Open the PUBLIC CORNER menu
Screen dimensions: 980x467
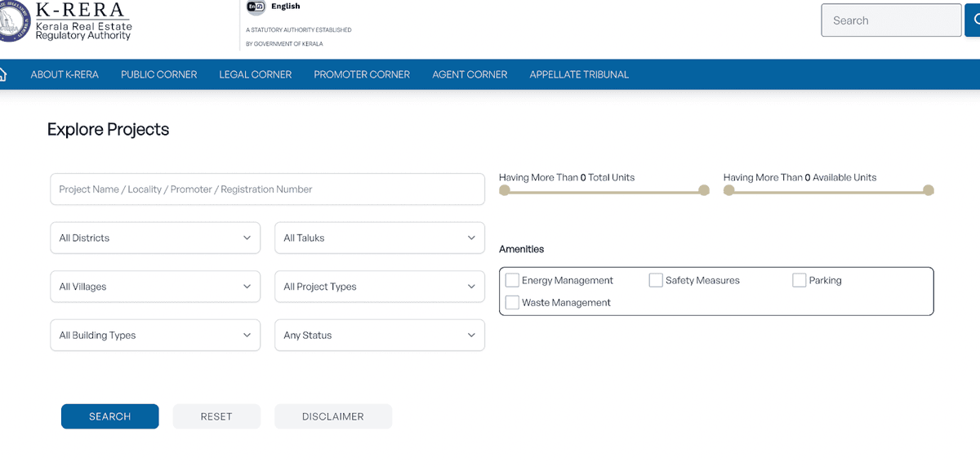[x=159, y=74]
